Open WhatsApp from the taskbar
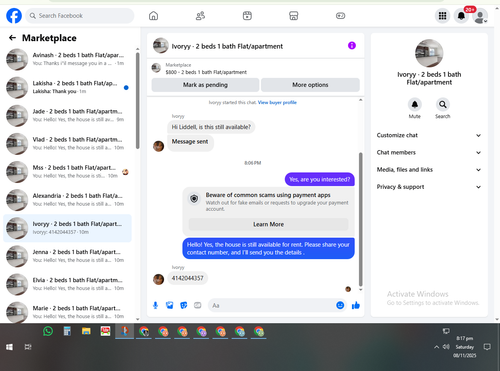Viewport: 500px width, 371px height. tap(48, 331)
